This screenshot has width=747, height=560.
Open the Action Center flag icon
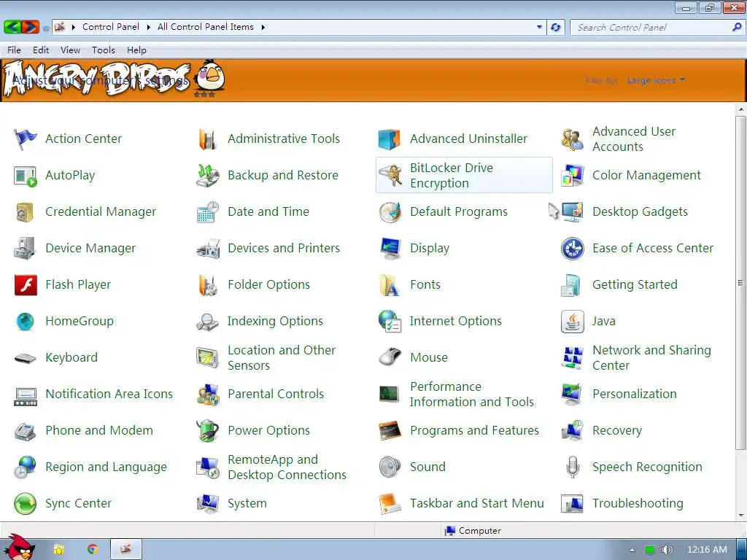25,139
